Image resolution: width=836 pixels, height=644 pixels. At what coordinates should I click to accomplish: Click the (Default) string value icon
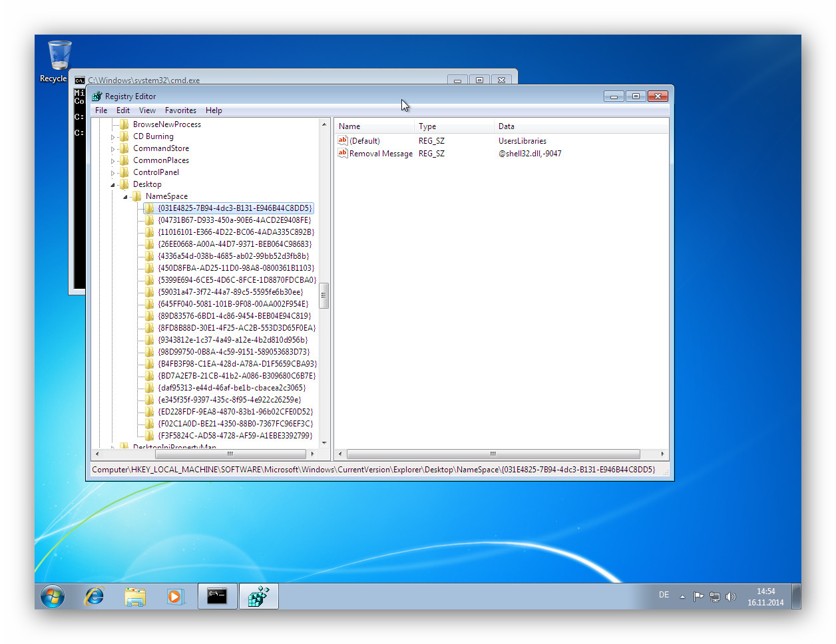coord(343,140)
